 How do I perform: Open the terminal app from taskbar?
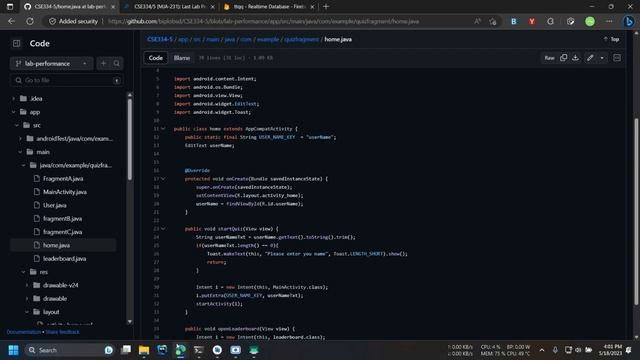199,350
